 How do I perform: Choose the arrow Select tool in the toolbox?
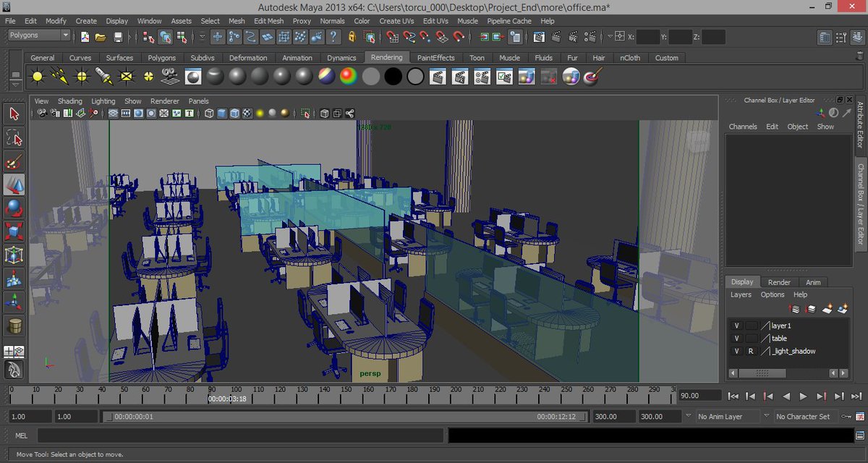14,114
